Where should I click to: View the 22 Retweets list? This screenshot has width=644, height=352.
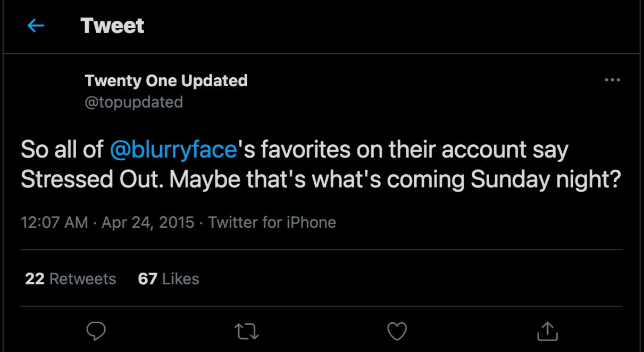[x=70, y=279]
